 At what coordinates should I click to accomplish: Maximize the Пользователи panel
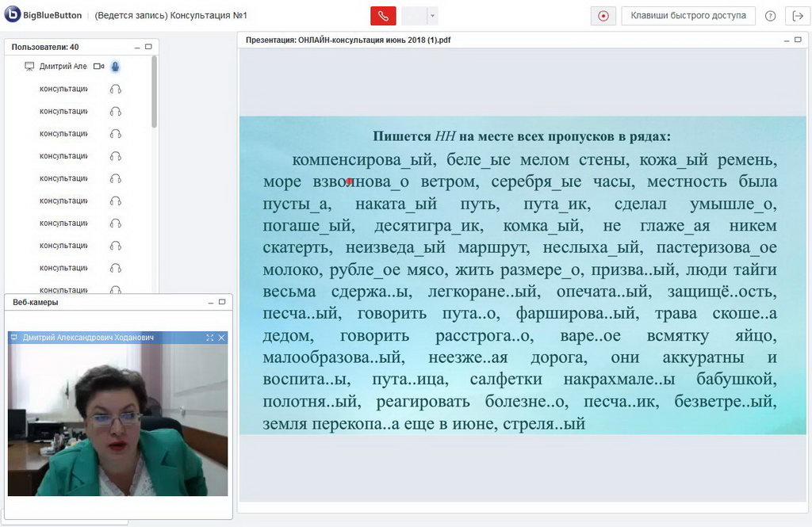click(x=148, y=48)
